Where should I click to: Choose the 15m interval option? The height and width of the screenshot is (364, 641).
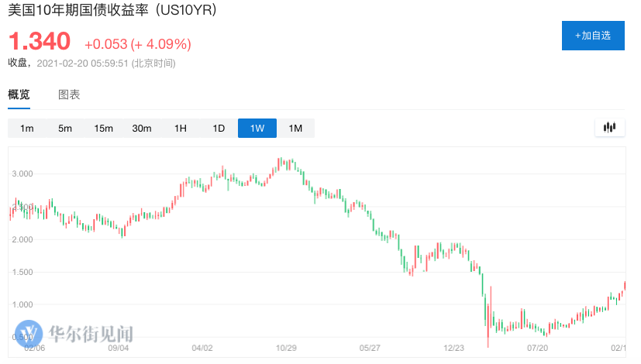[x=103, y=129]
